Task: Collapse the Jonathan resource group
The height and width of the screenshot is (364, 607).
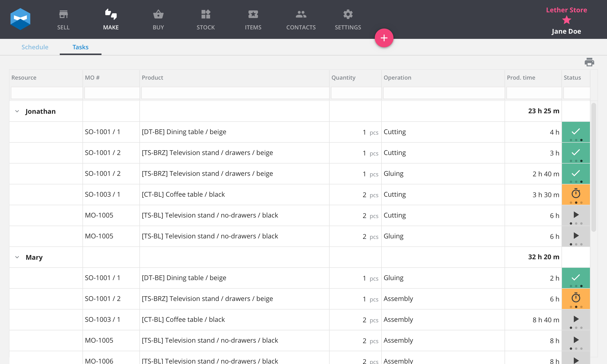Action: (17, 111)
